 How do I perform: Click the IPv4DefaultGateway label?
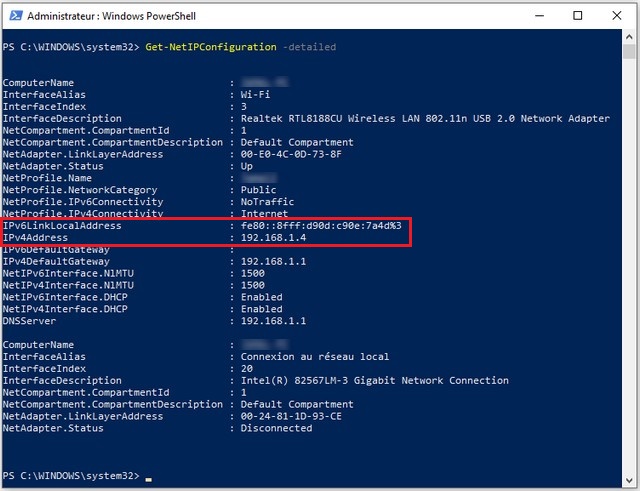(58, 262)
